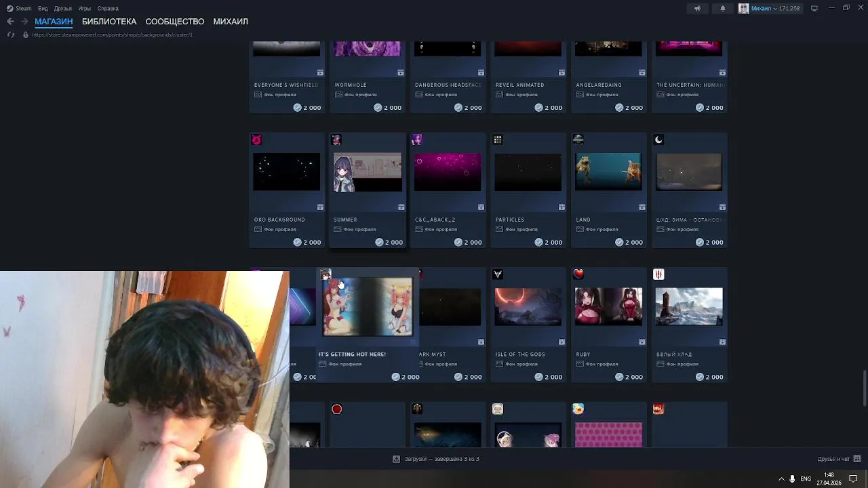Click the moon icon above ШХД: ЗИМА card
The image size is (868, 488).
coord(658,140)
